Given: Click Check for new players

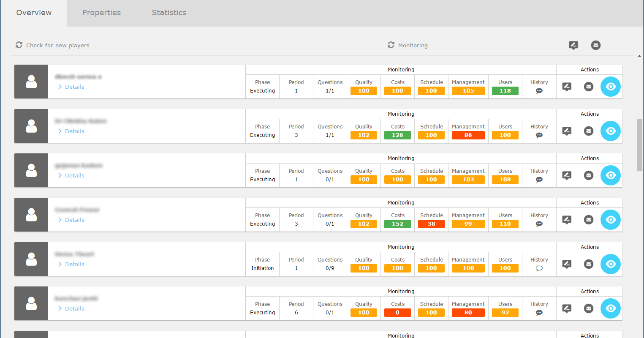Looking at the screenshot, I should pyautogui.click(x=52, y=45).
